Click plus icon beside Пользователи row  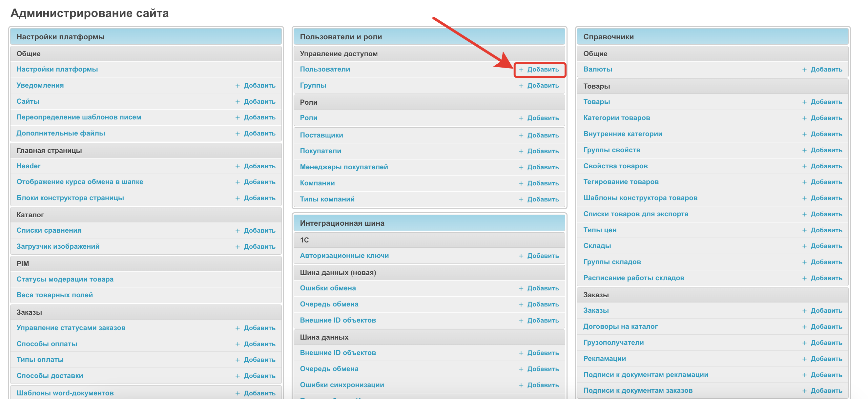tap(521, 70)
